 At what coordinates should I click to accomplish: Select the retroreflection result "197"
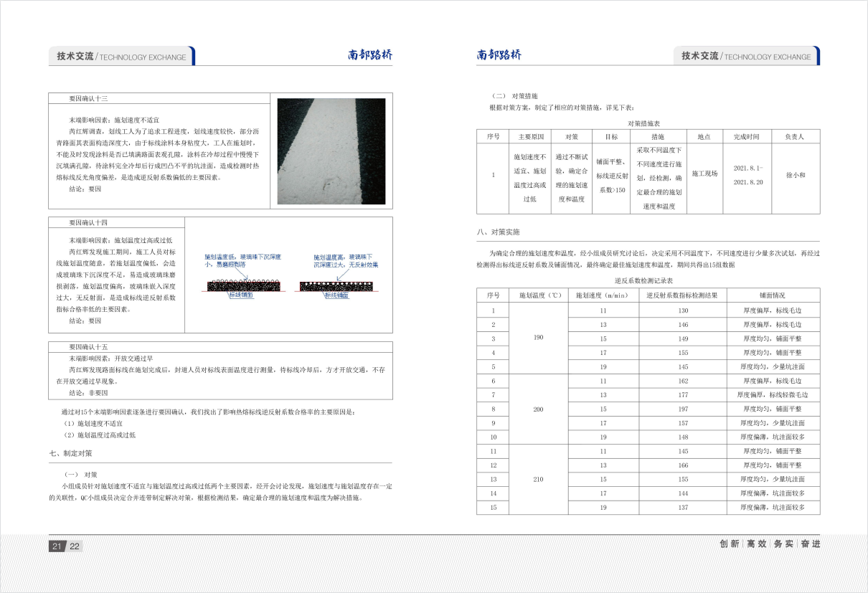pyautogui.click(x=683, y=409)
